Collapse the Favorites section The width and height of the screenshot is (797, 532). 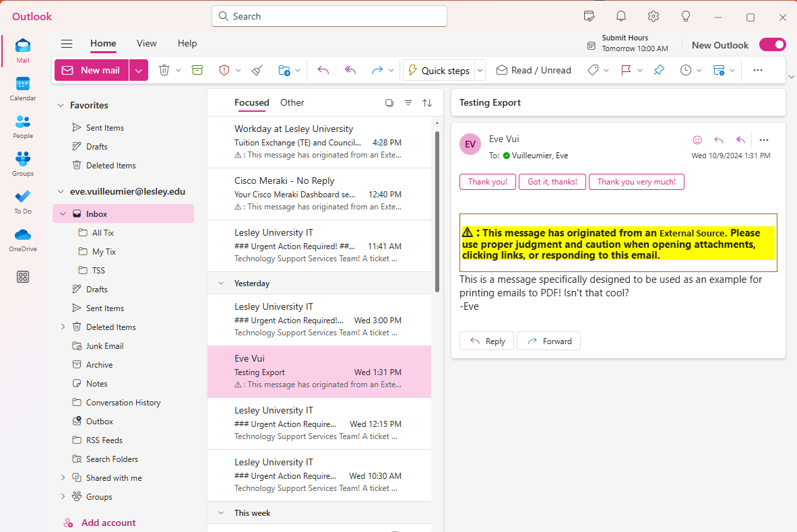coord(61,105)
